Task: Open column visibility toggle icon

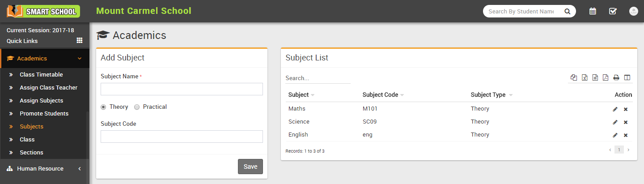Action: [627, 78]
